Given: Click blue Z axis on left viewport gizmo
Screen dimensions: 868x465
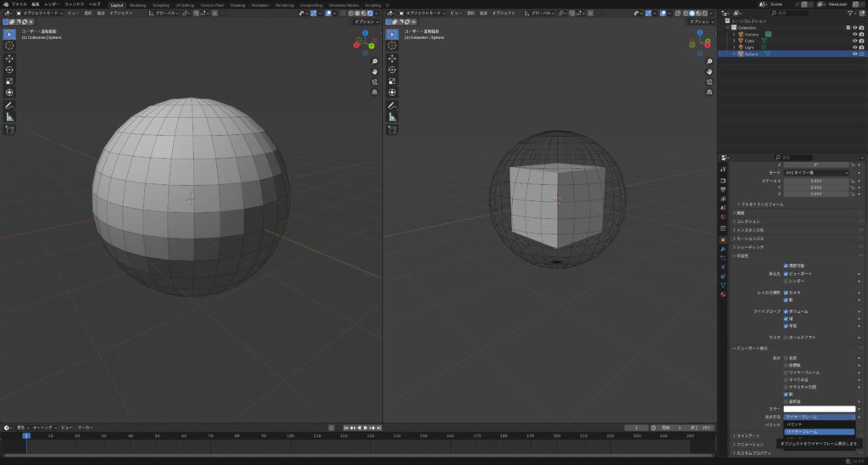Looking at the screenshot, I should (365, 33).
